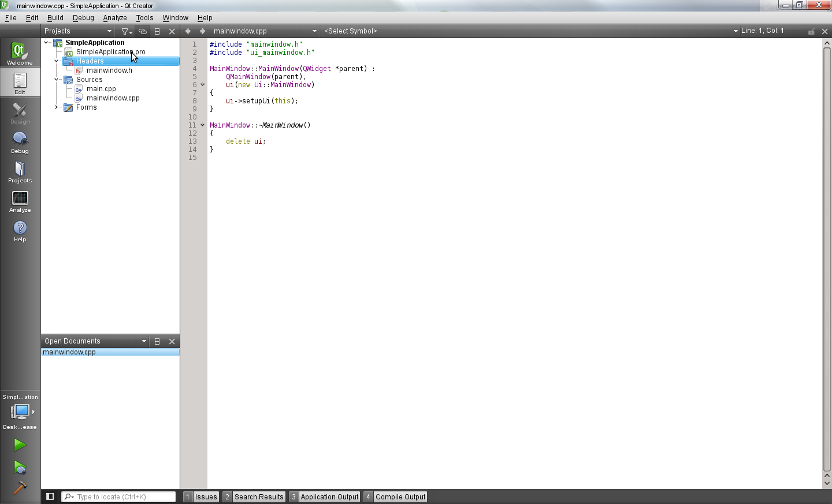The image size is (832, 504).
Task: Split the Open Documents panel
Action: pos(157,341)
